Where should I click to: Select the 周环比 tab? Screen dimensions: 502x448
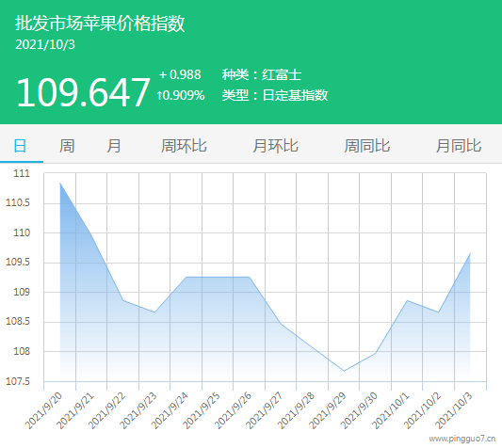(184, 146)
